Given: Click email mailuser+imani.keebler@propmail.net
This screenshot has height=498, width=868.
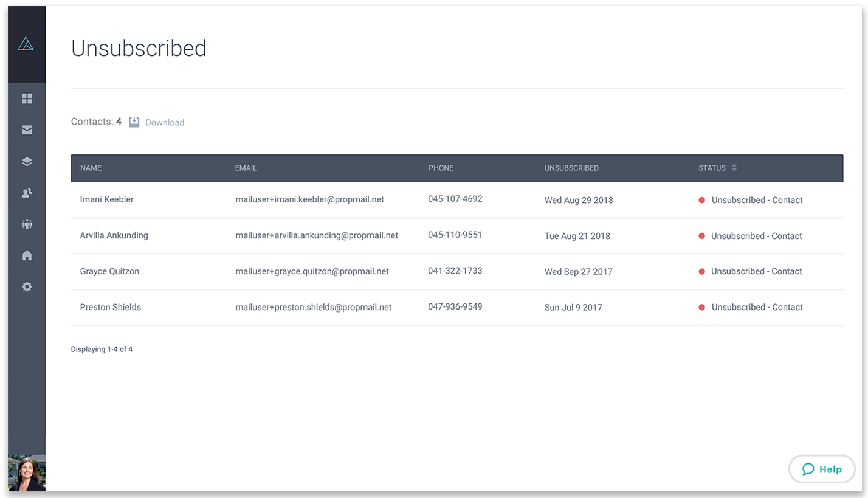Looking at the screenshot, I should pyautogui.click(x=310, y=199).
